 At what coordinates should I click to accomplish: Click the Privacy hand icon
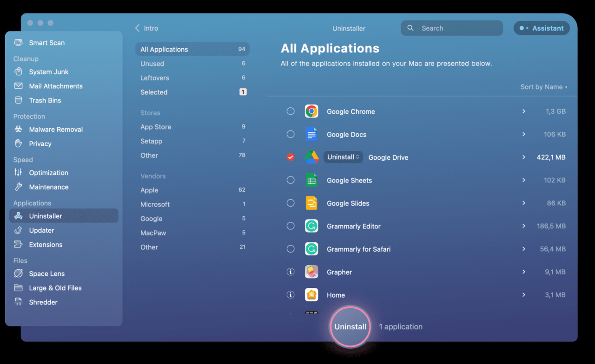pos(19,143)
